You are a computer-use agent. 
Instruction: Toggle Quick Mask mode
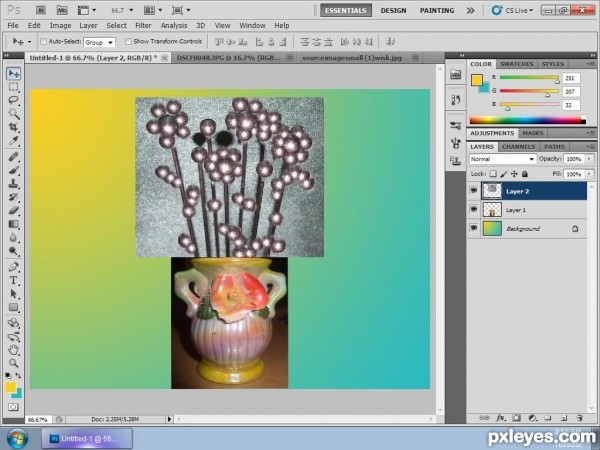pos(13,407)
